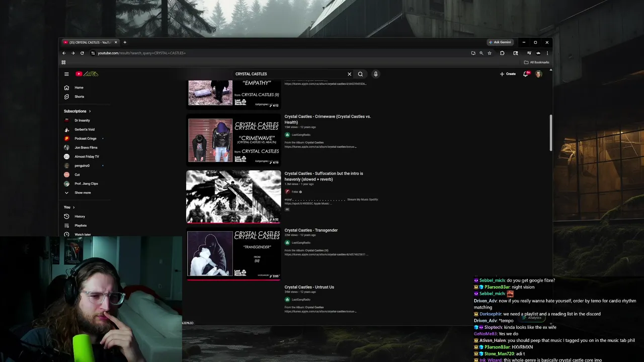Open Jon Bravo Films channel
Screen dimensions: 644x362
click(x=87, y=147)
